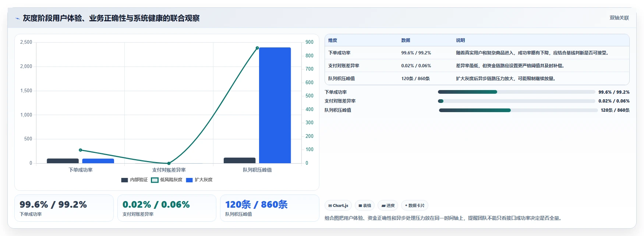Click the 数据 table column header
The image size is (644, 236).
406,40
